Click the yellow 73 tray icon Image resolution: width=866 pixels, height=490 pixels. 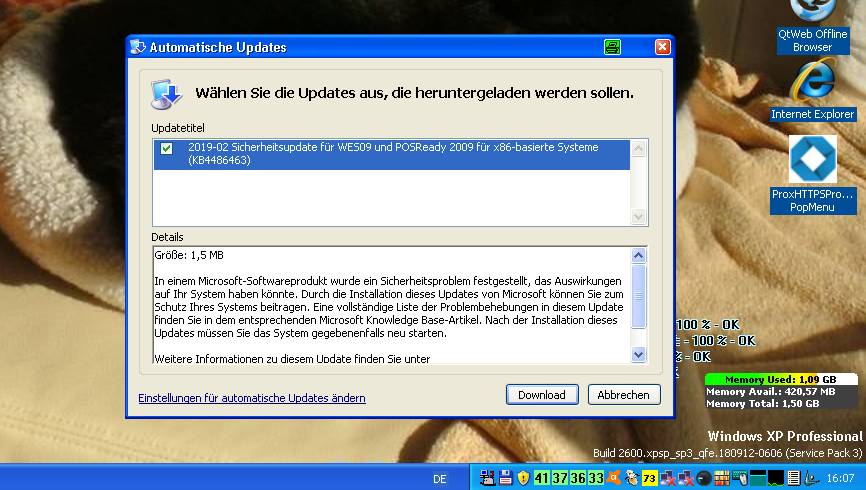tap(650, 478)
